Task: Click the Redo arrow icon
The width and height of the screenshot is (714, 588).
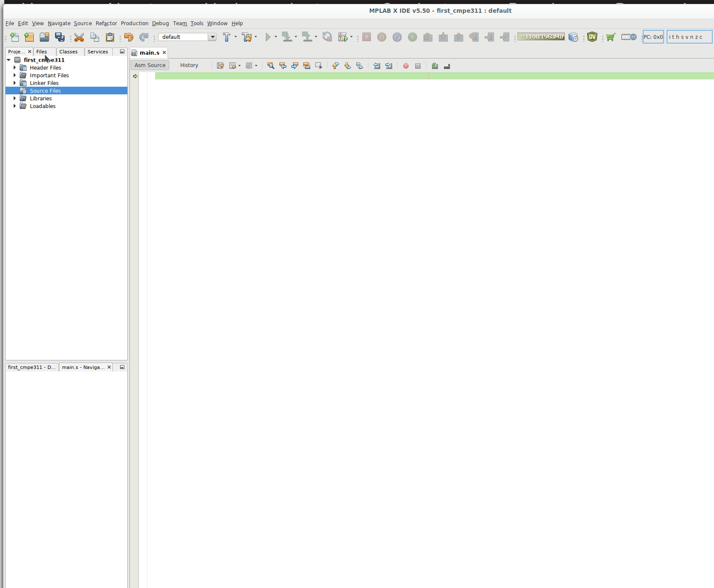Action: [144, 37]
